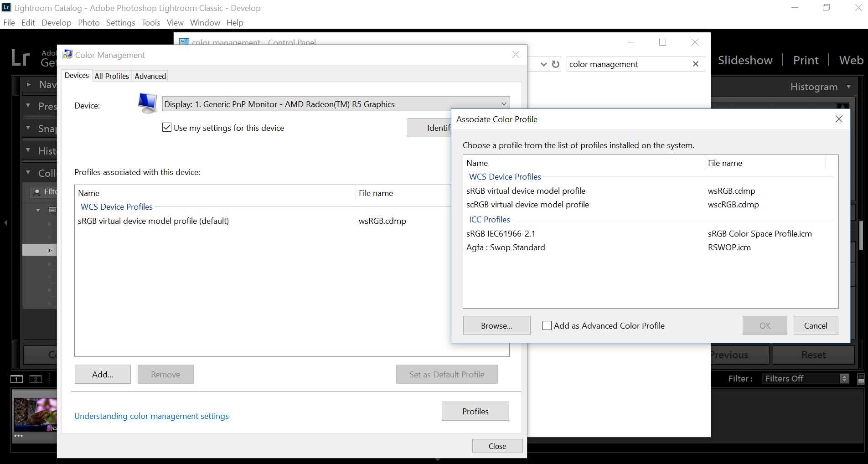Switch to the Advanced tab
This screenshot has height=464, width=868.
pos(150,76)
